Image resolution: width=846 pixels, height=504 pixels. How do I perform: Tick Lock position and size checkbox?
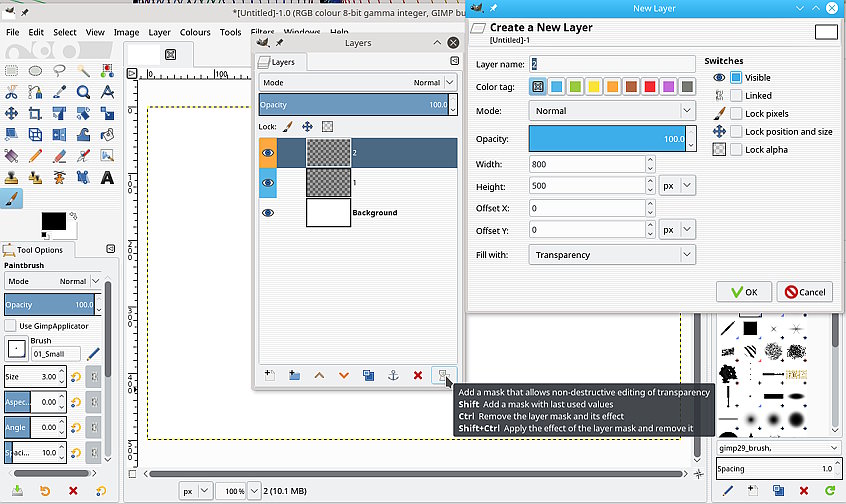(736, 131)
